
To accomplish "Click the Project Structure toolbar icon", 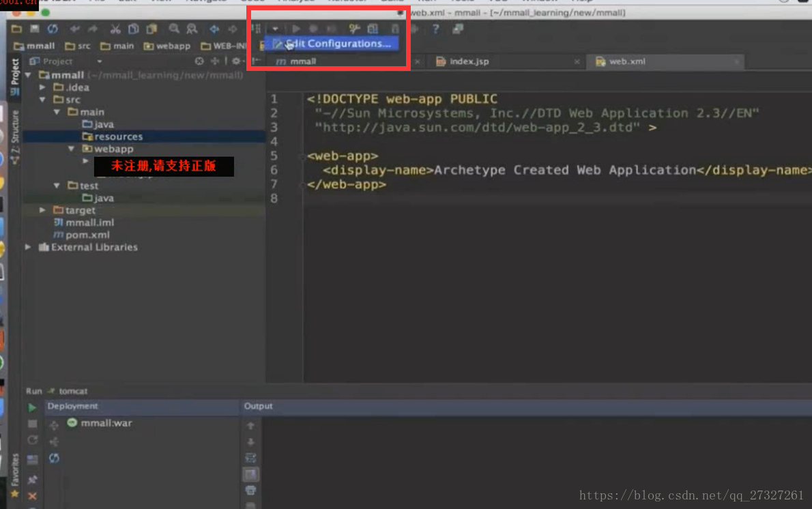I will coord(373,29).
